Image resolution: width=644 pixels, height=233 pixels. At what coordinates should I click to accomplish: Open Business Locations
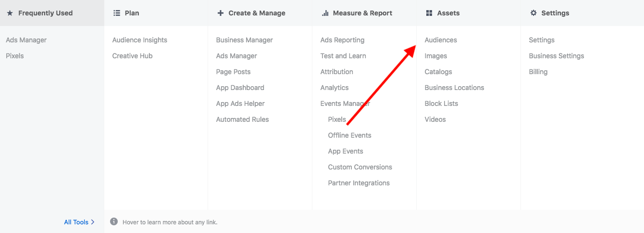[x=455, y=88]
